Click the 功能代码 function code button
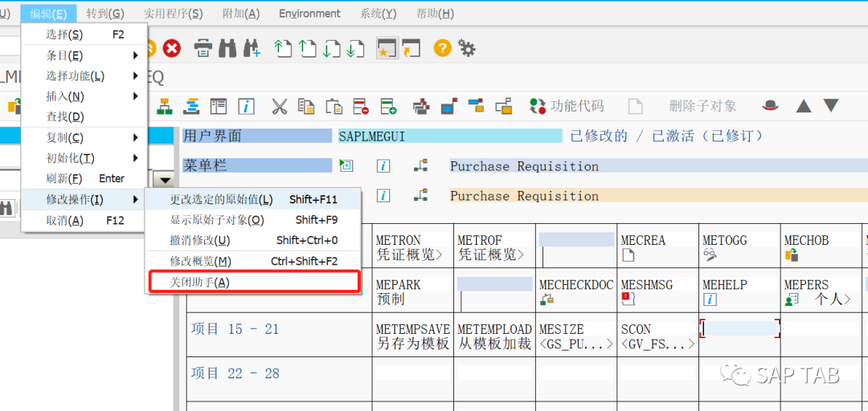The width and height of the screenshot is (868, 411). tap(567, 106)
